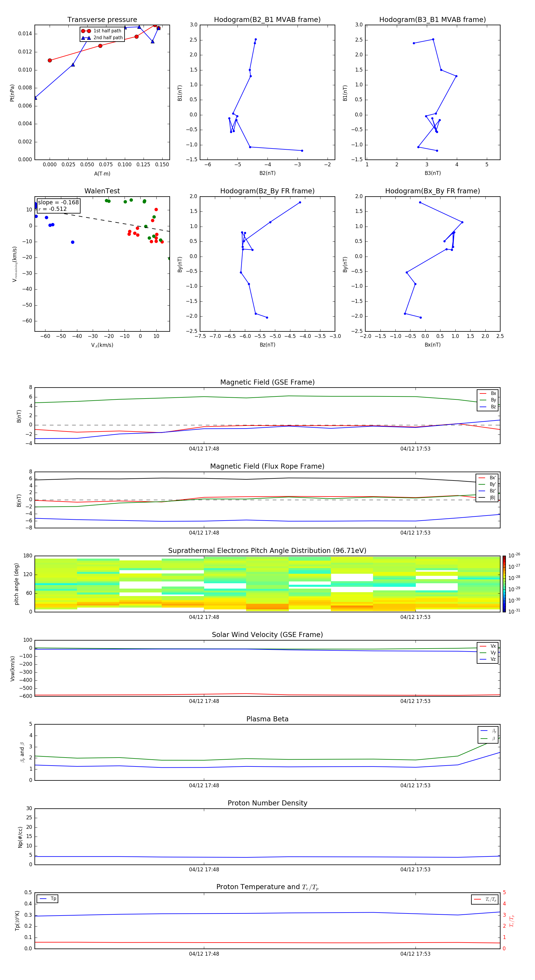This screenshot has width=535, height=980.
Task: Click the B1(nT) y-axis label of B2_B1 hodogram
Action: tap(180, 93)
